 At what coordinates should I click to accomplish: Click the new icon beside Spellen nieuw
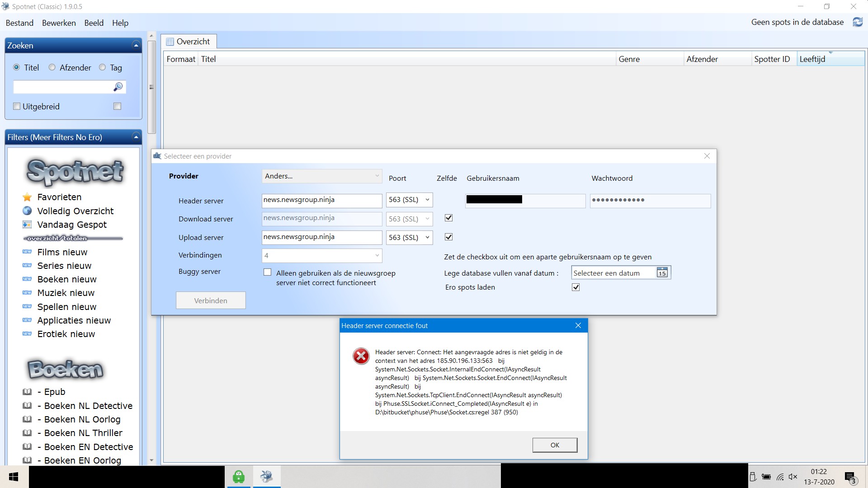(27, 306)
